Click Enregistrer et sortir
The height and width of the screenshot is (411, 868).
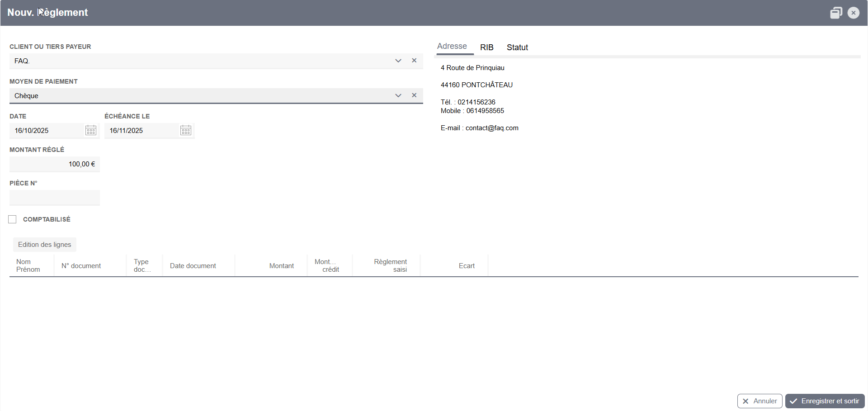(x=825, y=401)
